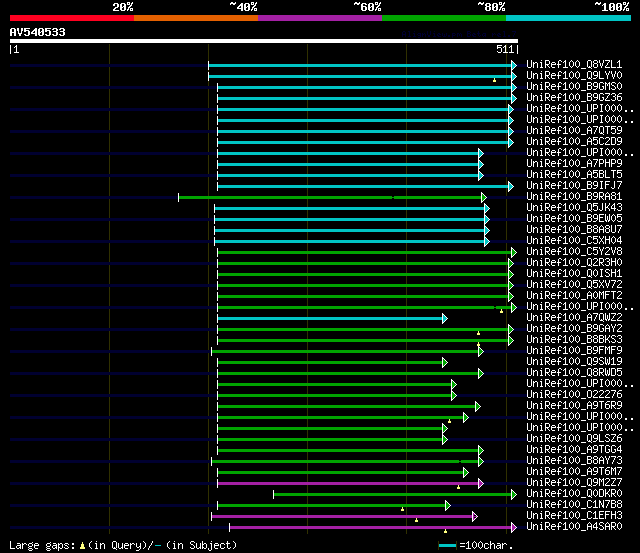
Task: Select the UniRef100_A5BLT5 hit label
Action: pyautogui.click(x=574, y=175)
